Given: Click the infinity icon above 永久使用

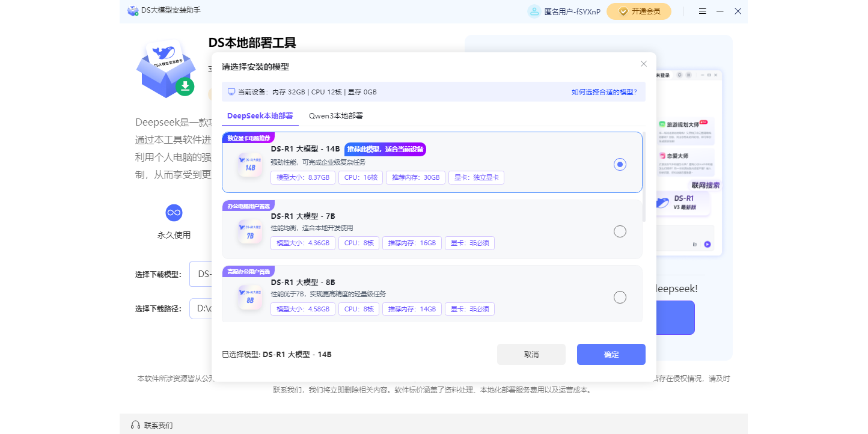Looking at the screenshot, I should pyautogui.click(x=173, y=212).
